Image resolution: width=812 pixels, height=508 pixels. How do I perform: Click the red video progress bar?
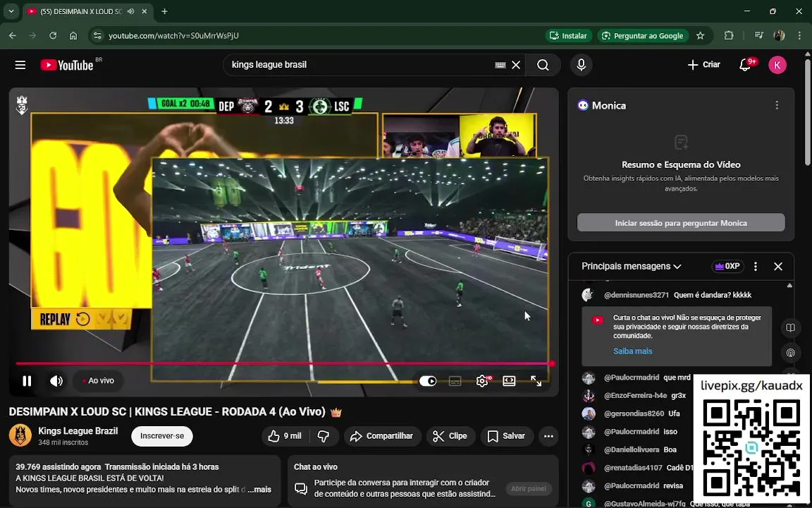(284, 363)
